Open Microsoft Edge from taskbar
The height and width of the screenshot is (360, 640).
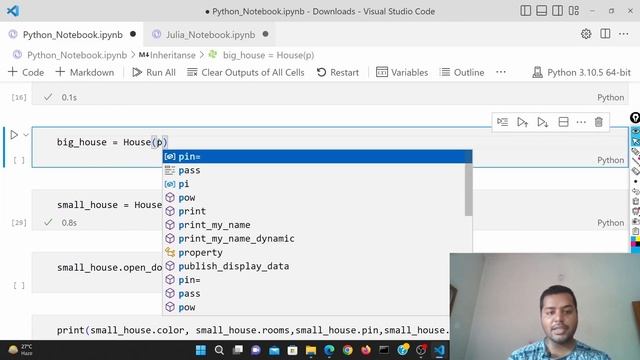pos(329,350)
